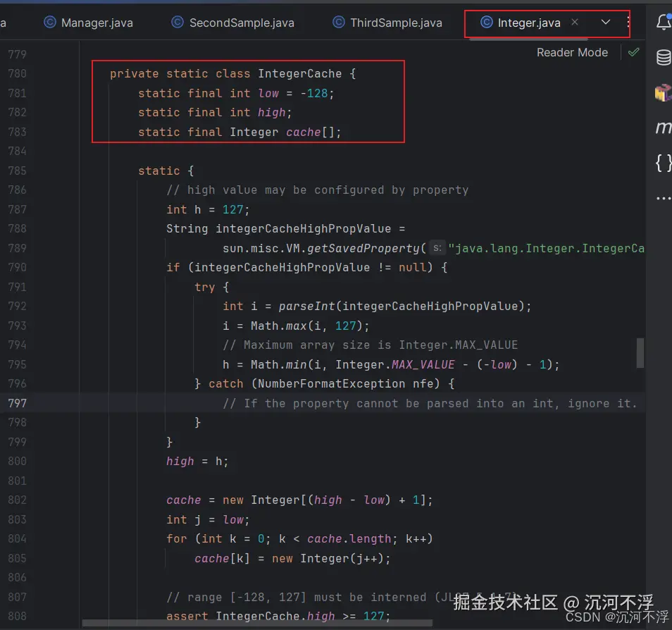Click the green inspections checkmark
Viewport: 672px width, 630px height.
633,52
